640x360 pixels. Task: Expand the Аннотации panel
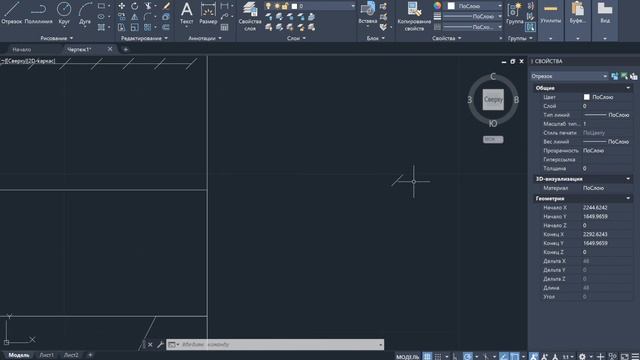[x=205, y=38]
